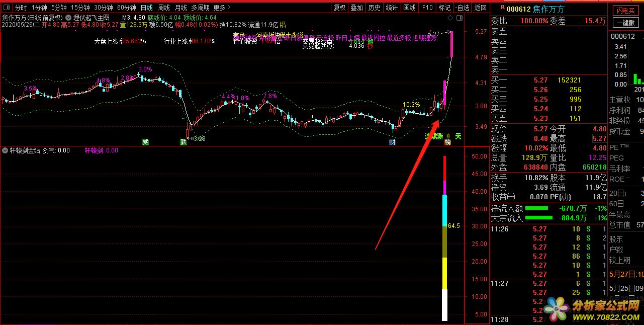Select the 周线 weekly chart tab
Screen dimensions: 644x325
coord(164,8)
